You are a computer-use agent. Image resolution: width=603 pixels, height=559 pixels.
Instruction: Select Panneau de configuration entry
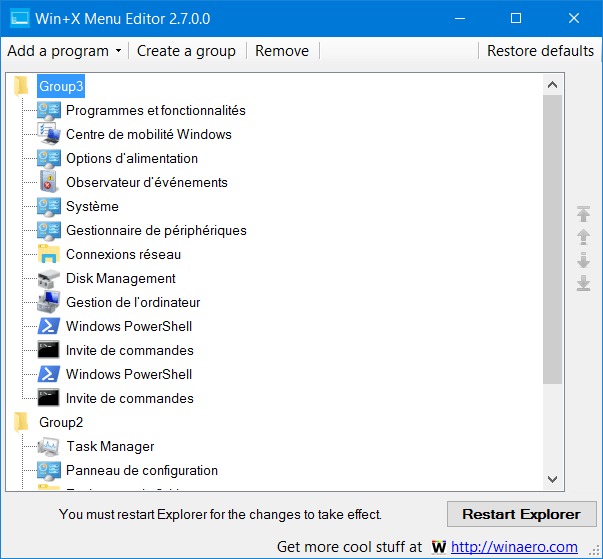coord(142,471)
